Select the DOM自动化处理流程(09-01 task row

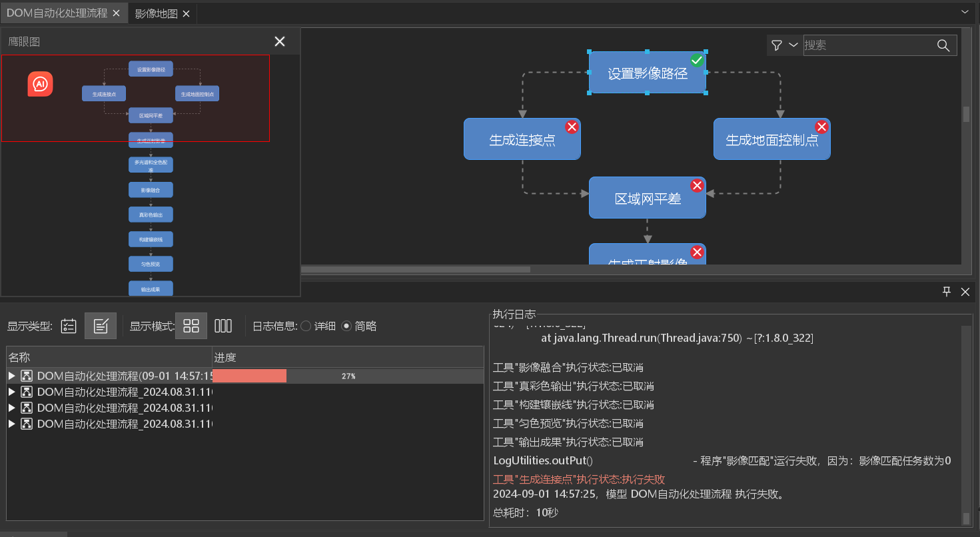(x=245, y=376)
